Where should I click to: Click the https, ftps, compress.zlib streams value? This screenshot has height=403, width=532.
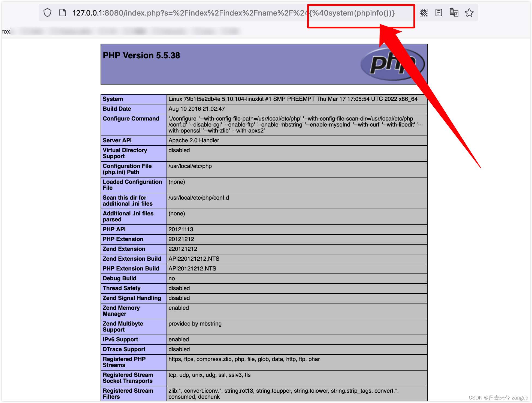[x=244, y=359]
